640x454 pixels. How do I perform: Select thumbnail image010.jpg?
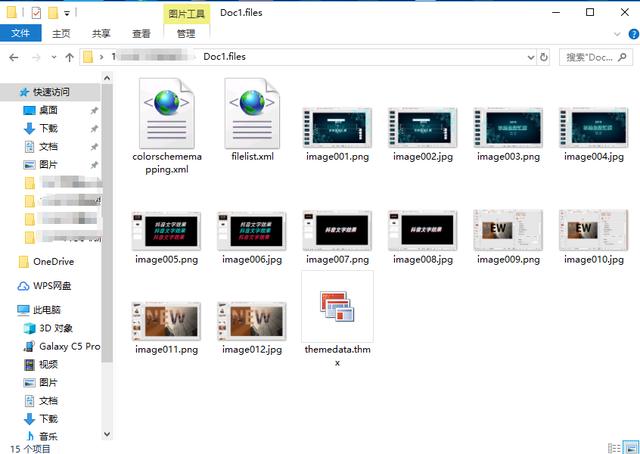[x=593, y=230]
